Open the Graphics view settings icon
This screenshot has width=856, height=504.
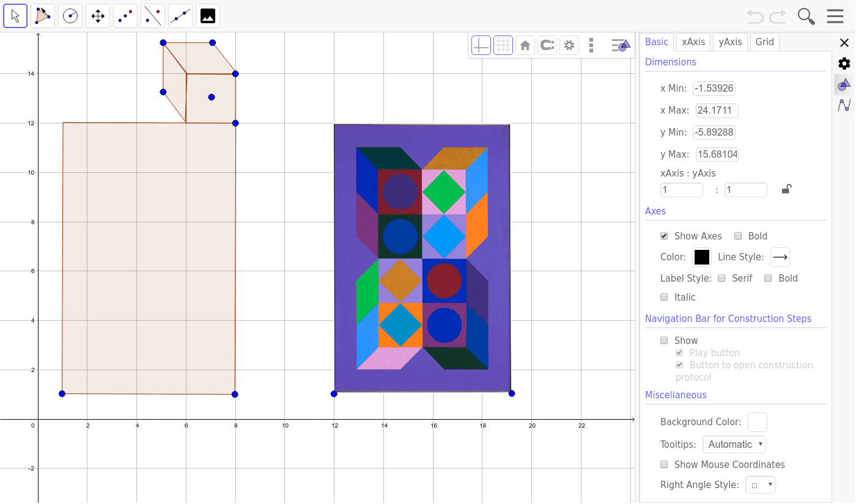click(x=844, y=84)
